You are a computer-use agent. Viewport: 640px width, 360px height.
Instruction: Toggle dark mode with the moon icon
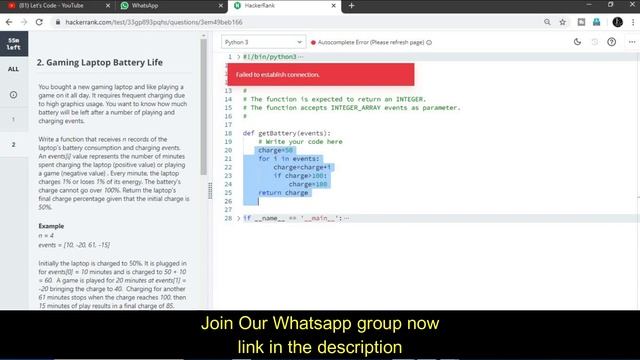pos(577,42)
